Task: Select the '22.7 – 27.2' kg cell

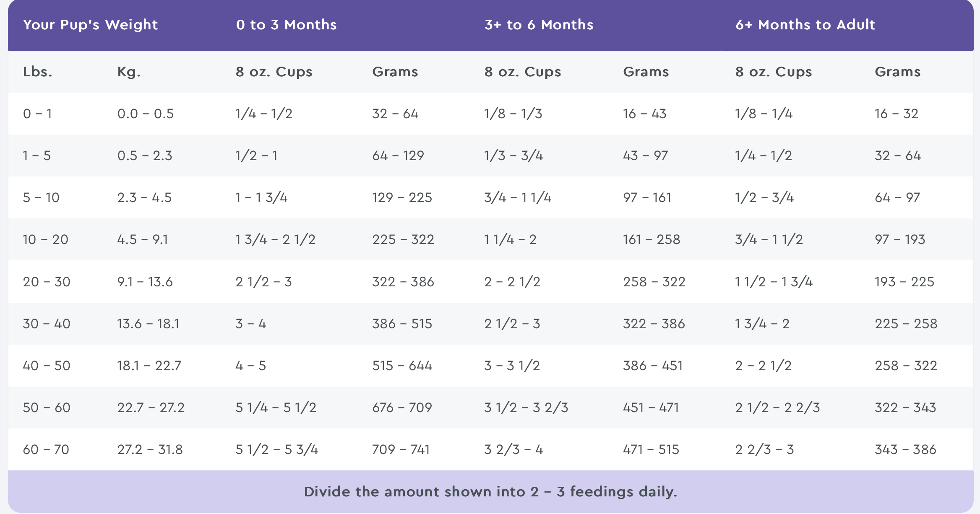Action: (x=151, y=408)
